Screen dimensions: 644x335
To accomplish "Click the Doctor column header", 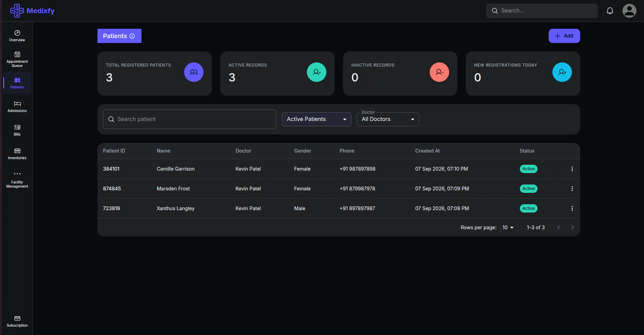I will 243,151.
